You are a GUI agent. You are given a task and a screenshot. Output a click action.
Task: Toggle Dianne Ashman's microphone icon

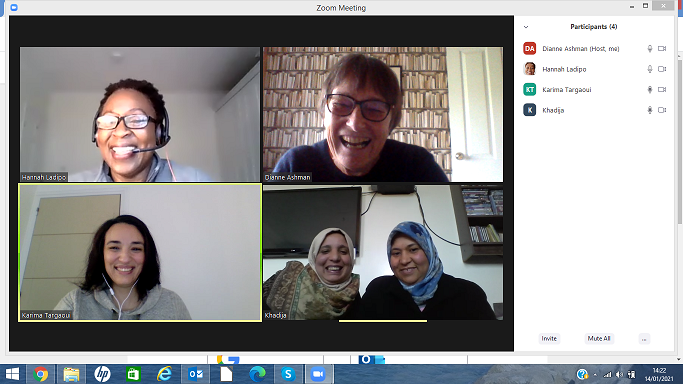[649, 49]
